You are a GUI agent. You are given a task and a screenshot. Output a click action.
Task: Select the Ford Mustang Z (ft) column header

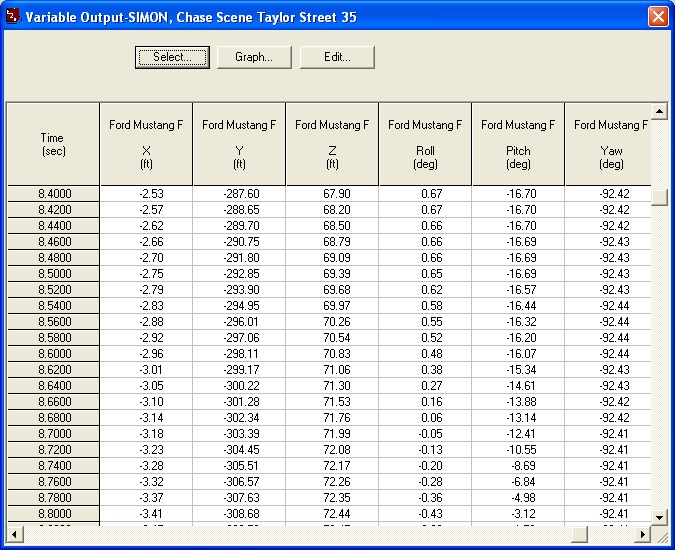click(x=332, y=144)
